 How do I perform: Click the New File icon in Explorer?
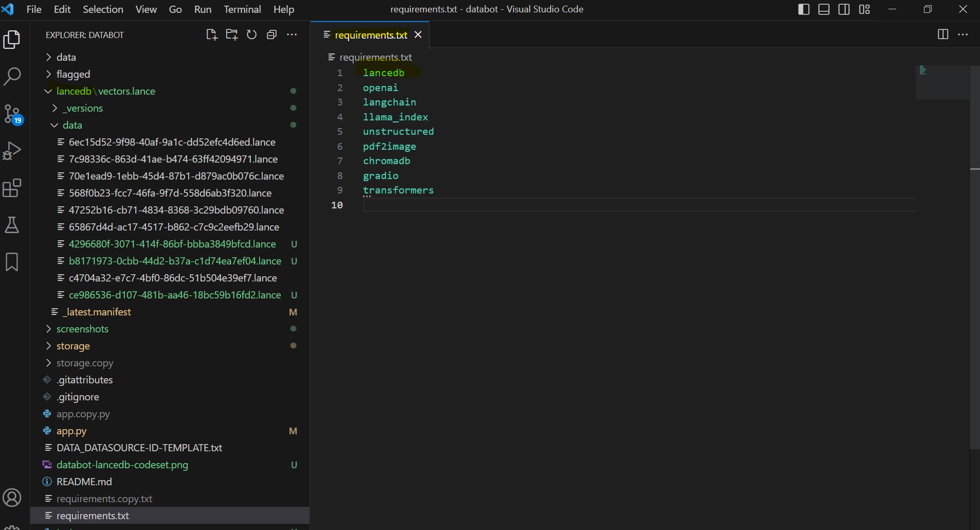[211, 34]
